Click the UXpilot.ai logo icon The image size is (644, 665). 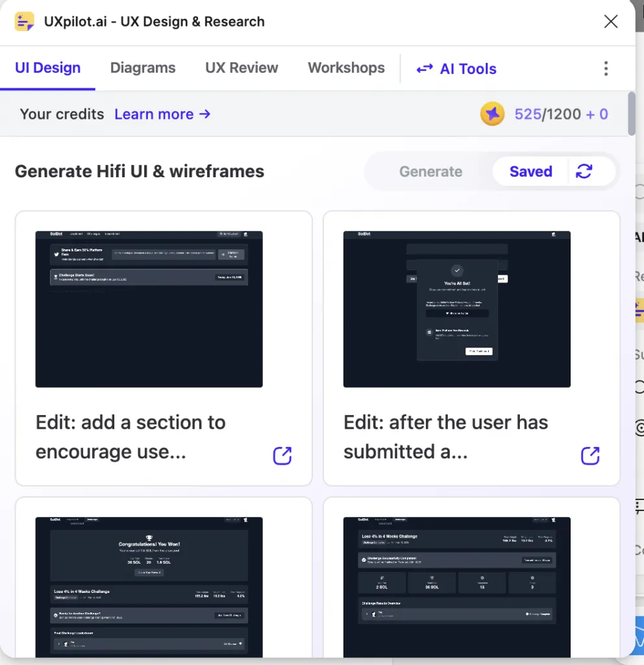pyautogui.click(x=25, y=21)
